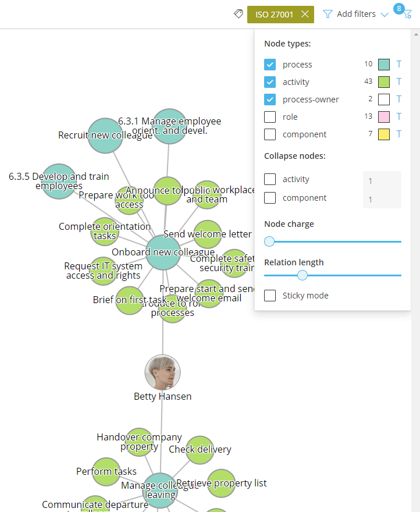Check collapse nodes for component
Viewport: 420px width, 512px height.
(270, 198)
